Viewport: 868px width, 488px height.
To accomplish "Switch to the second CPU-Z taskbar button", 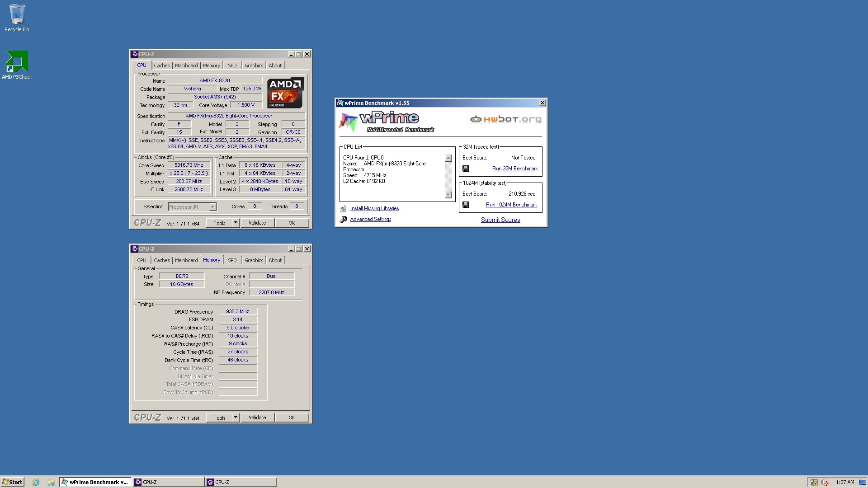I will [241, 482].
